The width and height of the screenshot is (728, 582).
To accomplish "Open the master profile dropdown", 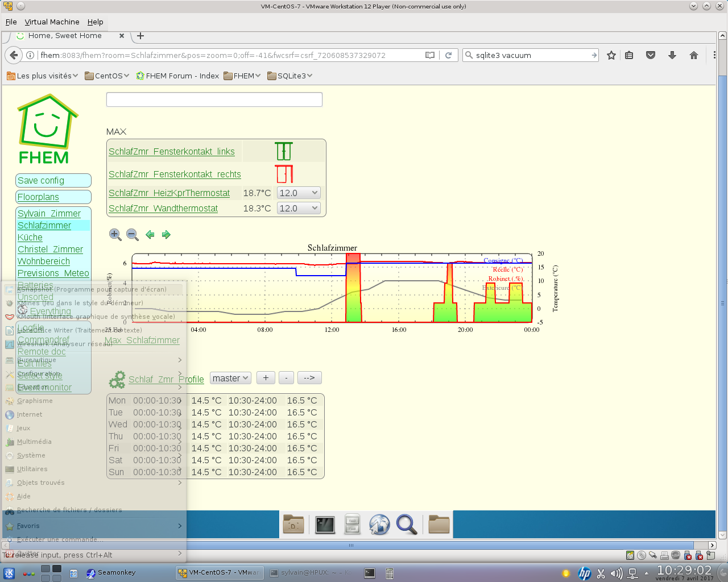I will pos(230,378).
